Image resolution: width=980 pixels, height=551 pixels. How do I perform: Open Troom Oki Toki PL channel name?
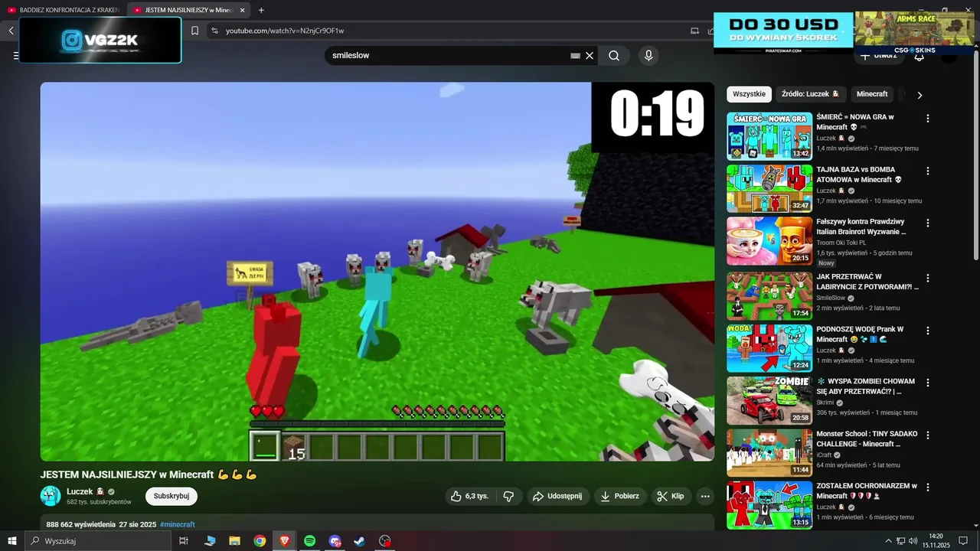point(843,243)
